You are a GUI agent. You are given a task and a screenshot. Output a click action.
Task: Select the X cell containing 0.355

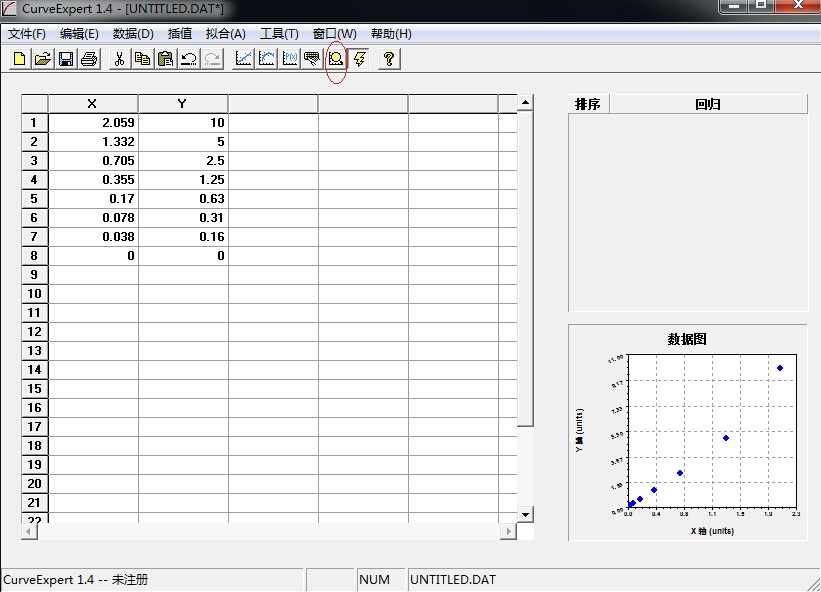pos(93,180)
